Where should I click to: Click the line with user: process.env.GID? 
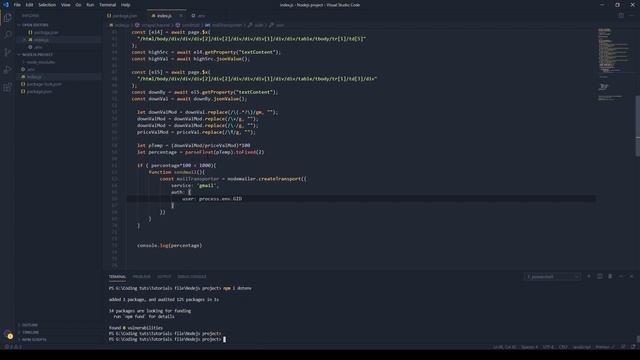(x=361, y=199)
